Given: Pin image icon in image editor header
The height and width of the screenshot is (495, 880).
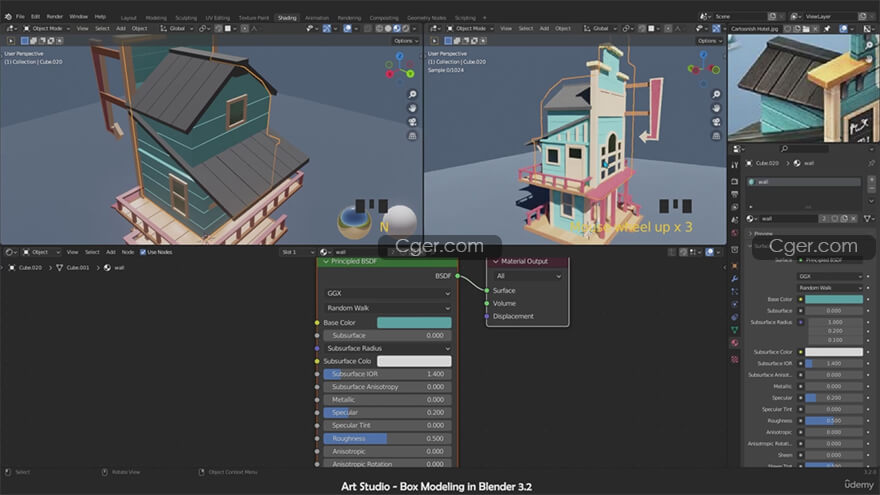Looking at the screenshot, I should point(827,29).
